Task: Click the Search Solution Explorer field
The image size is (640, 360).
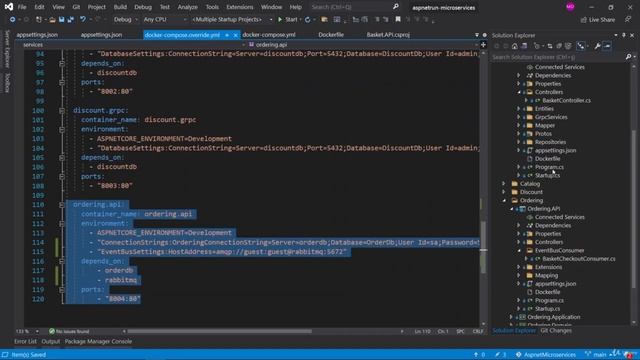Action: click(559, 57)
